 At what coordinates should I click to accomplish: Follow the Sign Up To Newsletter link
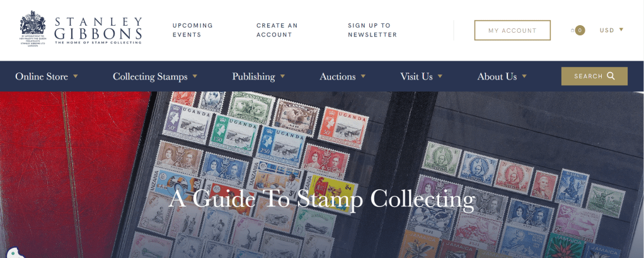(x=372, y=30)
